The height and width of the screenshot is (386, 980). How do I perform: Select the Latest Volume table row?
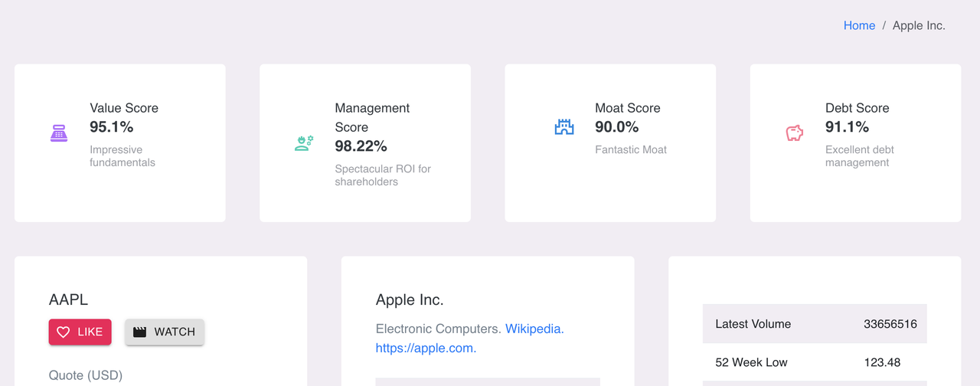click(x=815, y=324)
